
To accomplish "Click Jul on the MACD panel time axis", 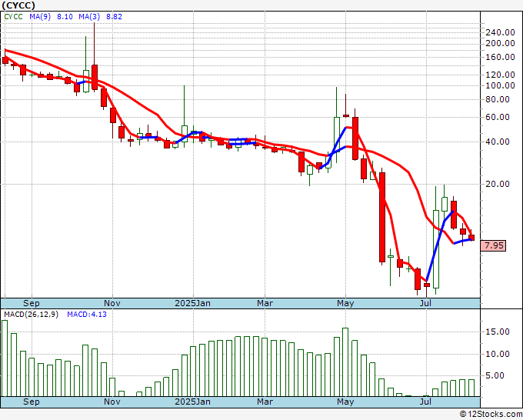I will coord(425,402).
